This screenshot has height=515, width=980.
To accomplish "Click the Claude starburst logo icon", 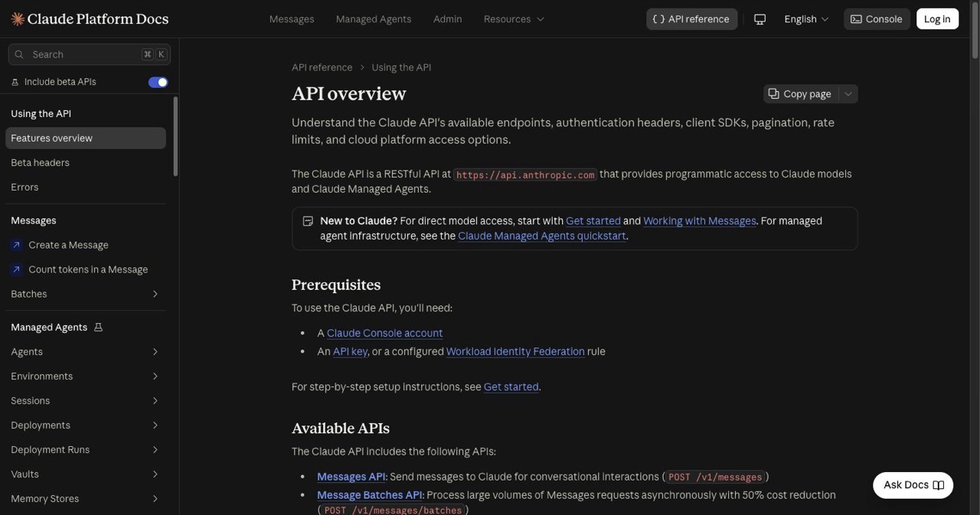I will pyautogui.click(x=18, y=19).
